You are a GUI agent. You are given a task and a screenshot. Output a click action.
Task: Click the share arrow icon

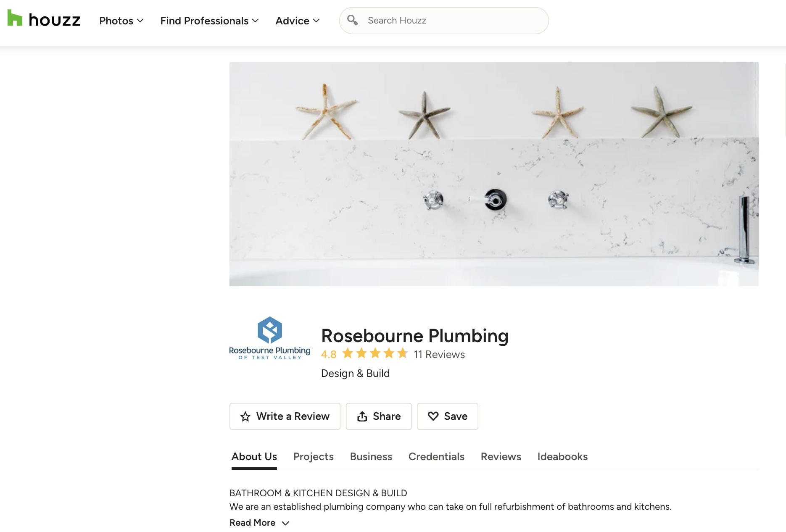362,416
